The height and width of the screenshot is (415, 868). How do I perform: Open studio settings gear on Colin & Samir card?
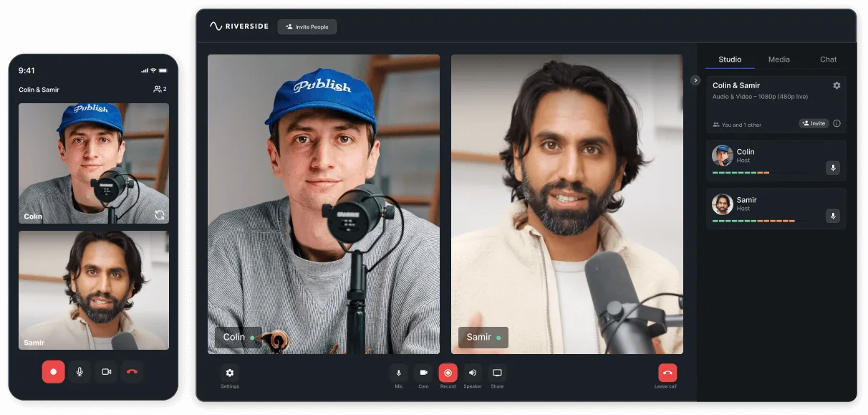(836, 85)
